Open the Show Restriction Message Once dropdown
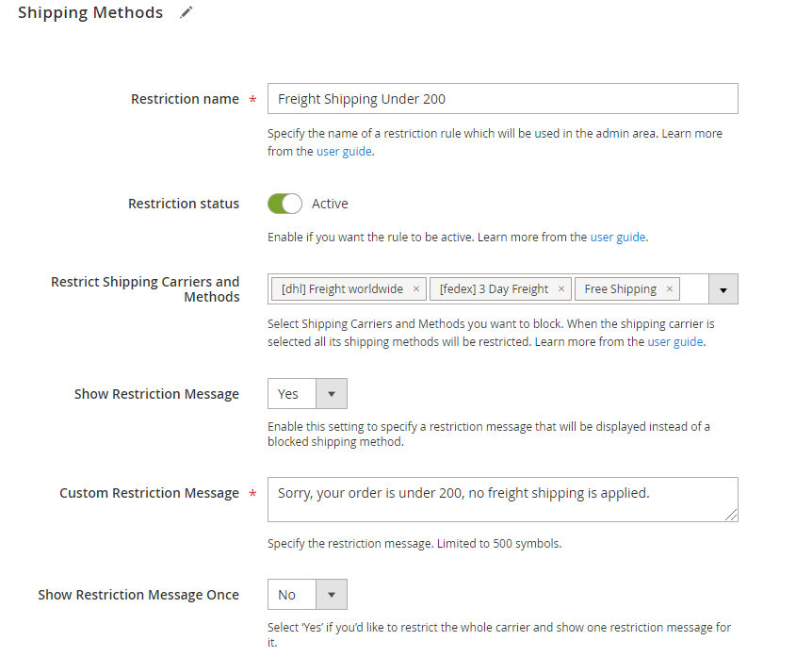The image size is (812, 657). pos(308,594)
